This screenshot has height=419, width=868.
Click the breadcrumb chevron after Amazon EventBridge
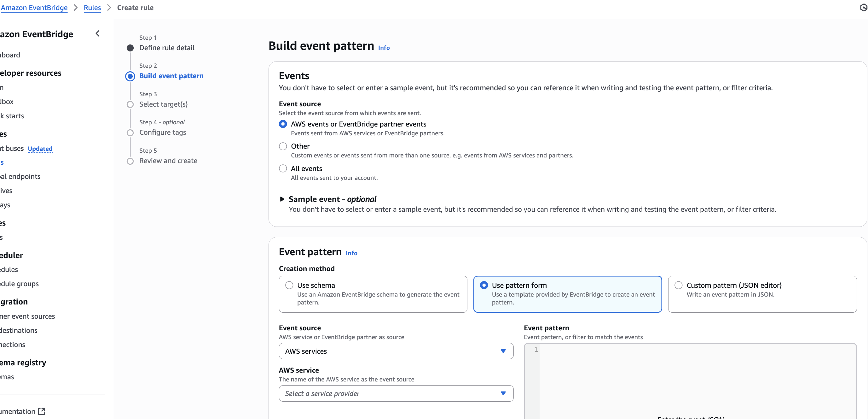coord(75,8)
